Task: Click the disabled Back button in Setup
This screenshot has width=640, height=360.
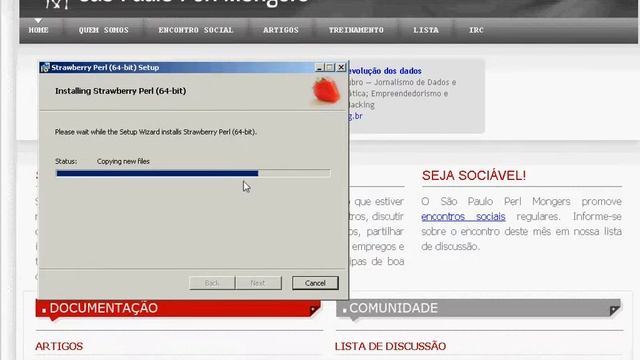Action: click(212, 283)
